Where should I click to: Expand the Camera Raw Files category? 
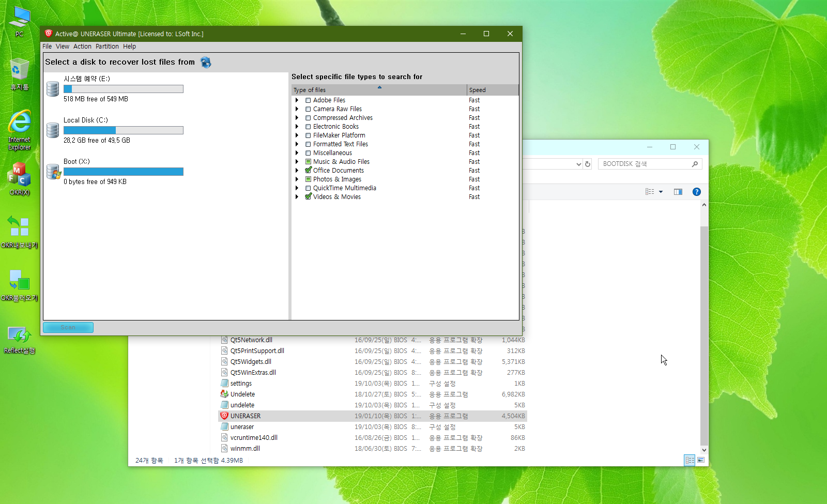click(297, 109)
